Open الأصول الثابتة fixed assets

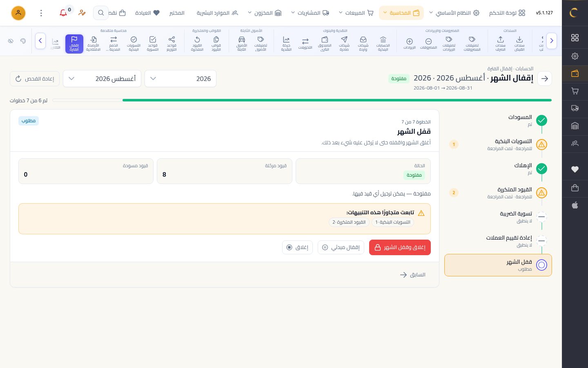pos(242,44)
